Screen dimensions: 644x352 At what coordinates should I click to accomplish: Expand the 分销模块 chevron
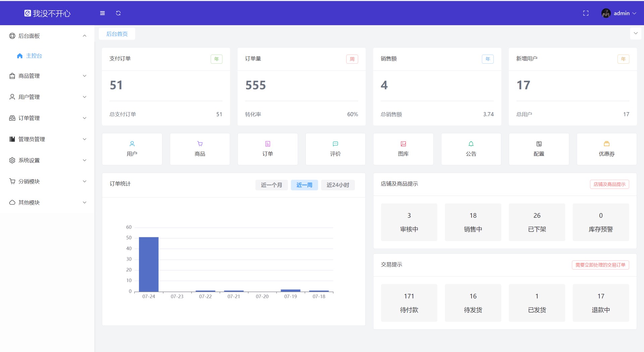(85, 181)
